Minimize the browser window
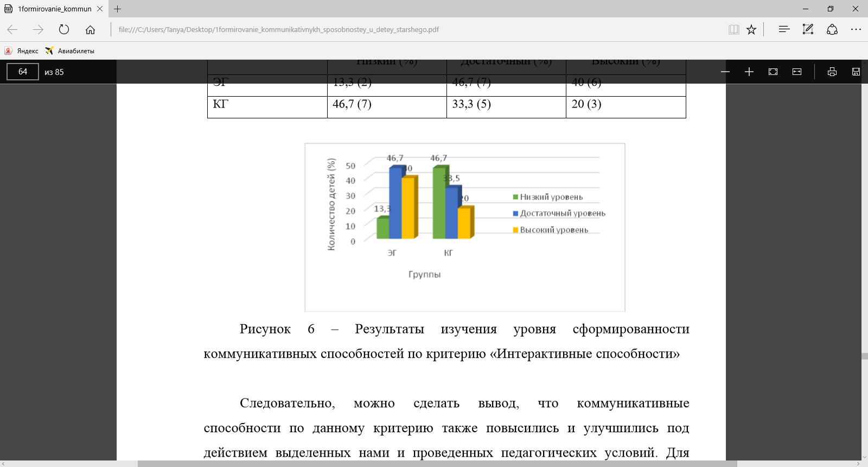The image size is (868, 467). [x=806, y=9]
